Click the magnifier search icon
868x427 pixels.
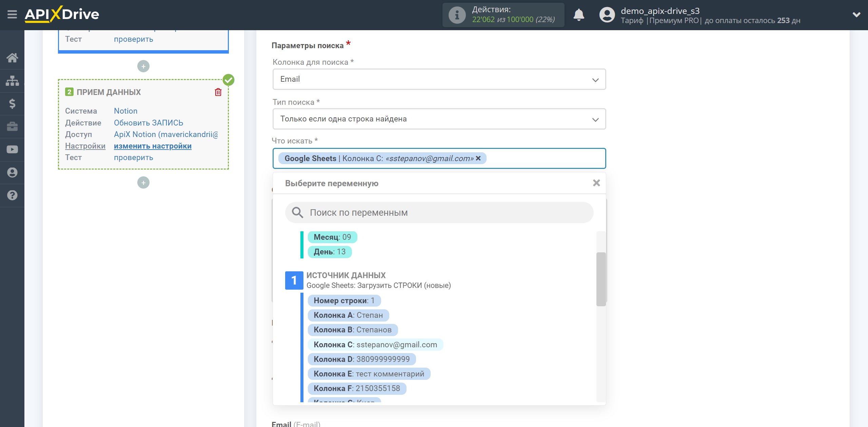tap(297, 212)
